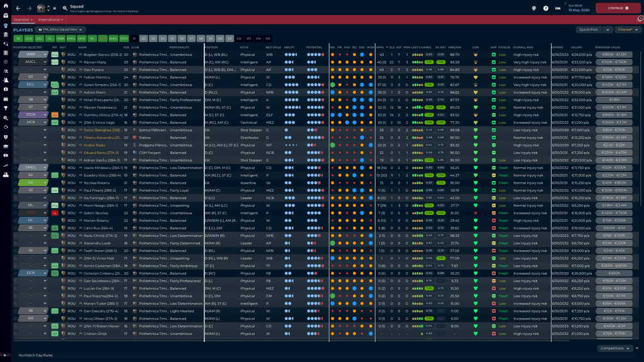Open the International tab menu

50,19
